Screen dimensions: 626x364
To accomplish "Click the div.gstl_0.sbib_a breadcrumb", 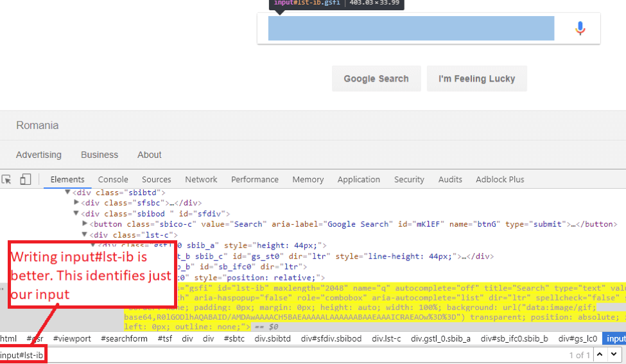I will pyautogui.click(x=440, y=339).
